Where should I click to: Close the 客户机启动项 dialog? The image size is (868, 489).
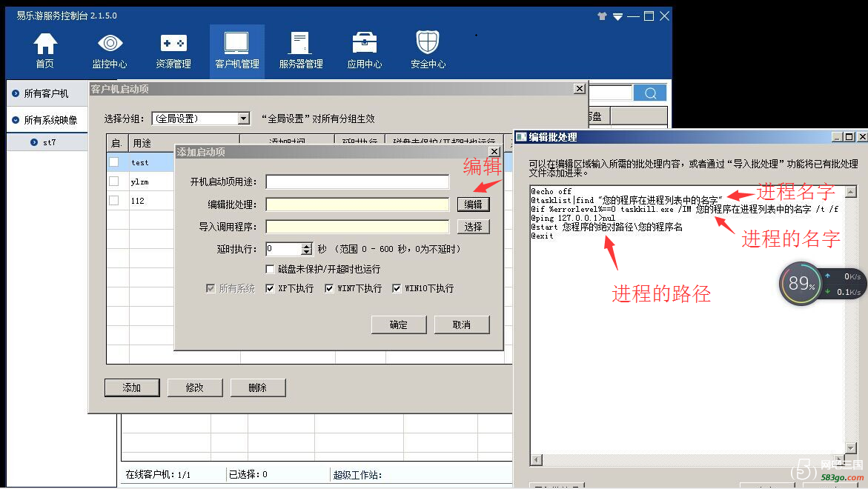pyautogui.click(x=579, y=88)
